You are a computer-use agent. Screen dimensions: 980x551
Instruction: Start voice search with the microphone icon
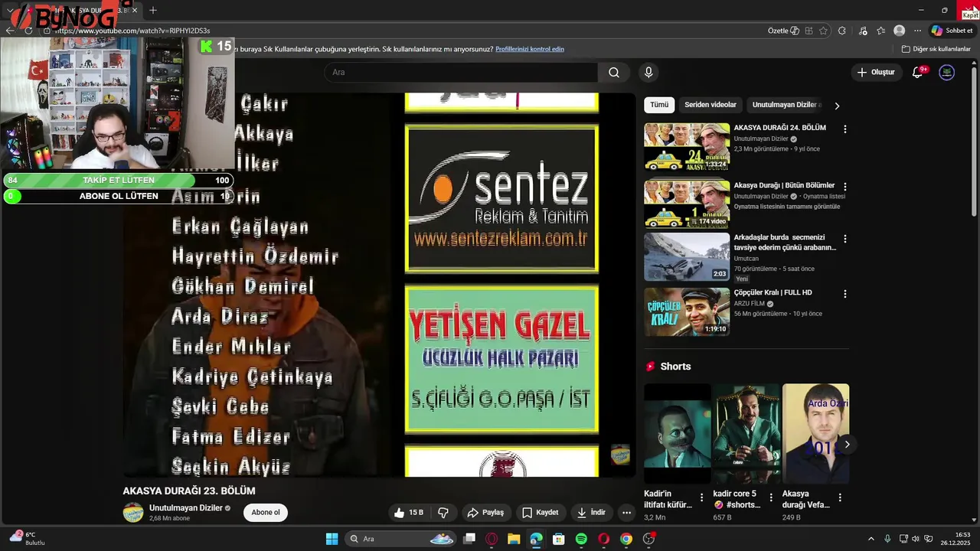[x=648, y=73]
